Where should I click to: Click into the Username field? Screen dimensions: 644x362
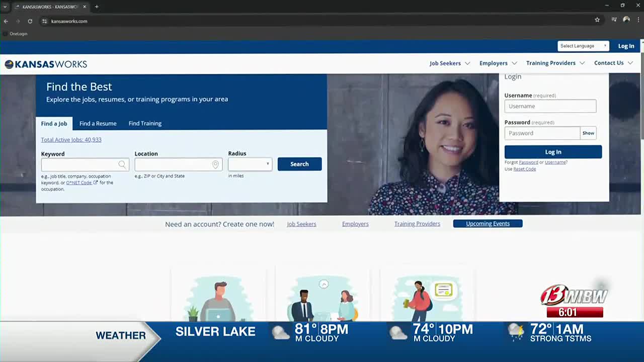[x=550, y=106]
